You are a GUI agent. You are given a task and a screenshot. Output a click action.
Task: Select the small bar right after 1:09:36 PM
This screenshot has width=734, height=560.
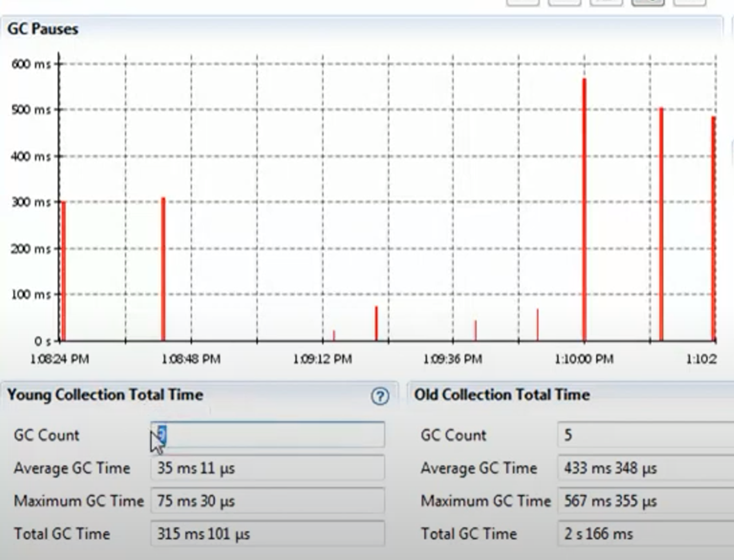tap(475, 330)
